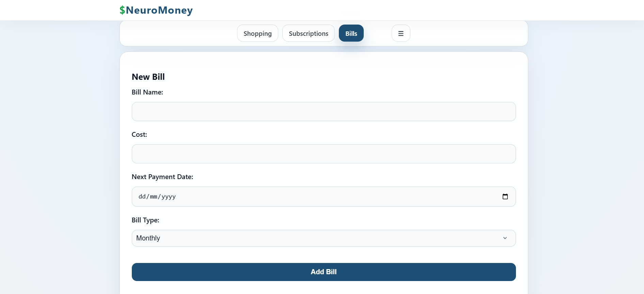Expand the Bill Type dropdown
Viewport: 644px width, 294px height.
point(324,238)
